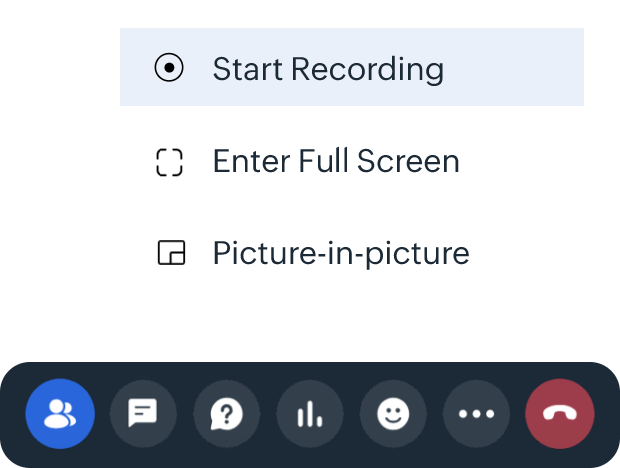Select the Start Recording menu item
Image resolution: width=620 pixels, height=468 pixels.
(x=350, y=69)
